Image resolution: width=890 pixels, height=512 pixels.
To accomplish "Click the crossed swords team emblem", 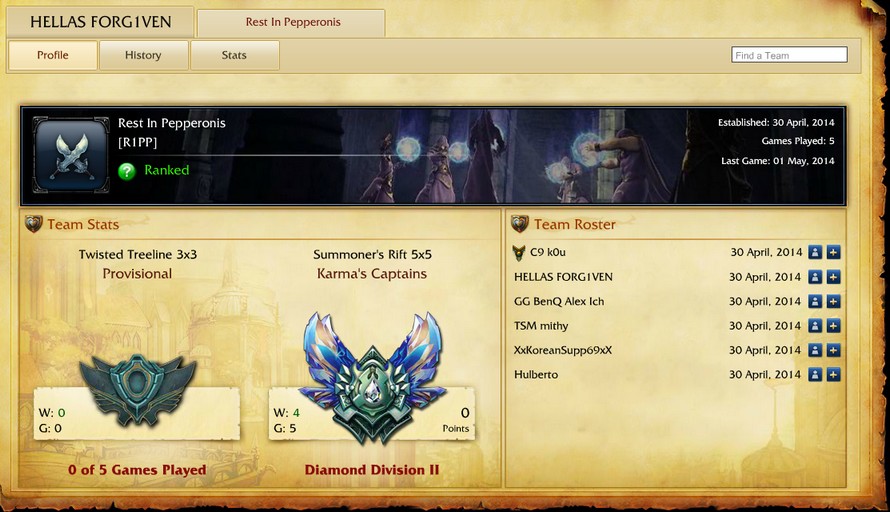I will tap(71, 156).
